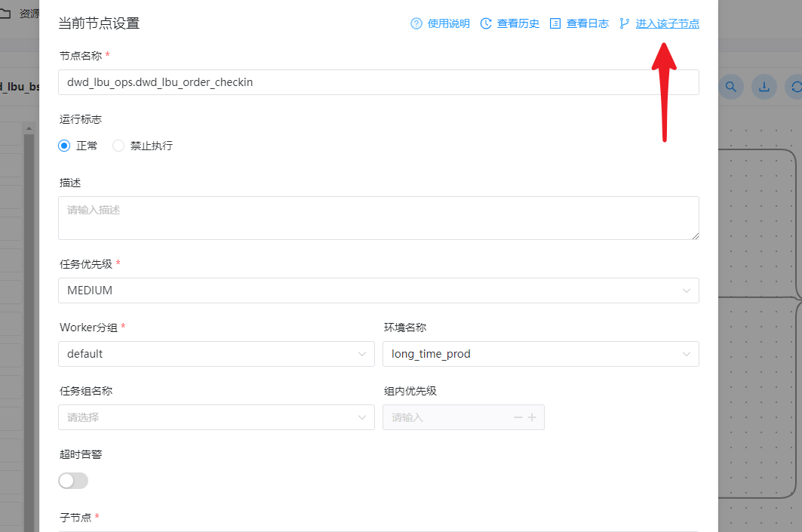Open the 任务组名称 请选择 dropdown
The image size is (802, 532).
(217, 417)
